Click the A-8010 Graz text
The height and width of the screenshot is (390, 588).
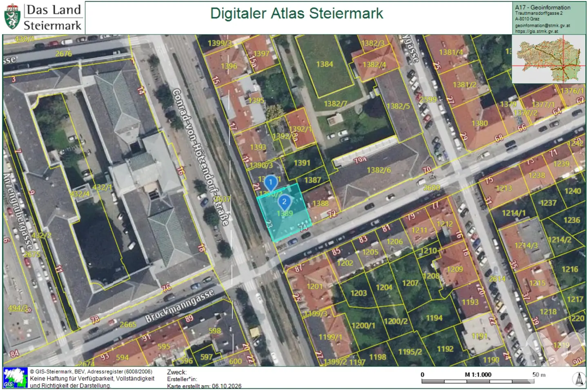coord(527,19)
